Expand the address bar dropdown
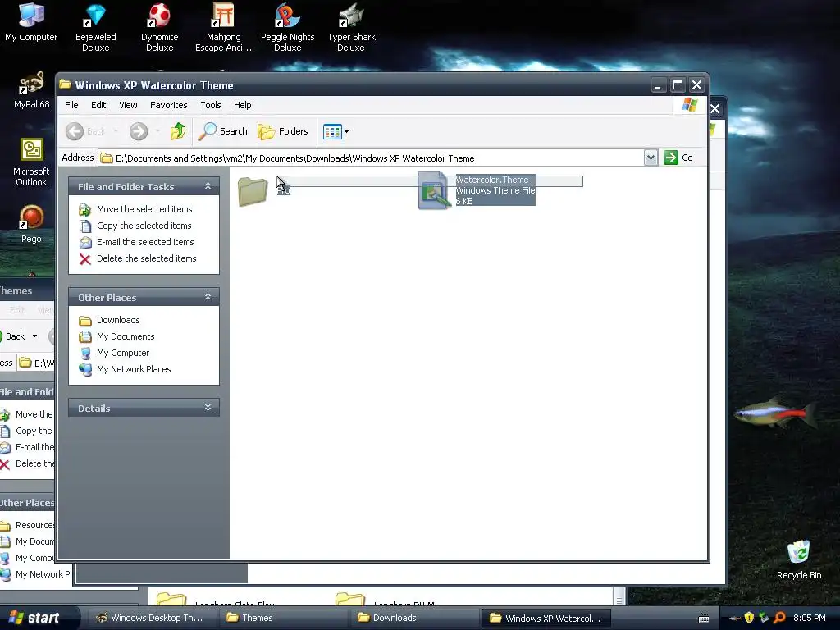This screenshot has width=840, height=630. click(651, 157)
